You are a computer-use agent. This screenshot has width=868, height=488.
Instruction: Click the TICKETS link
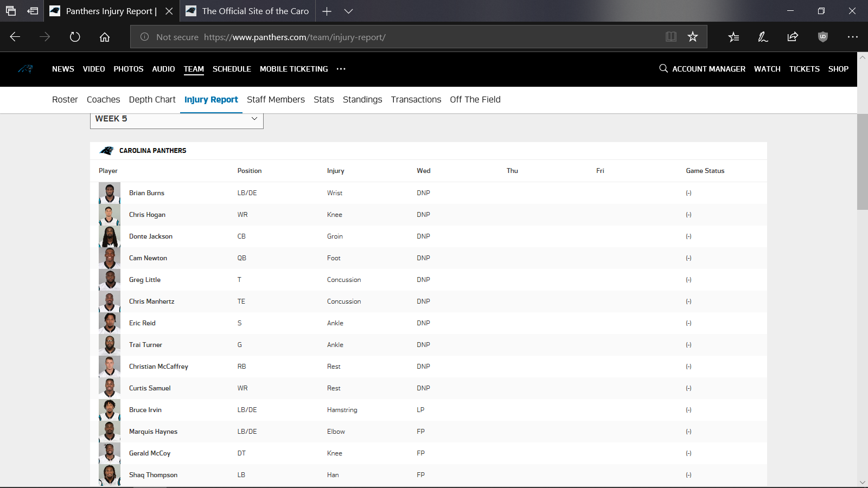tap(804, 69)
